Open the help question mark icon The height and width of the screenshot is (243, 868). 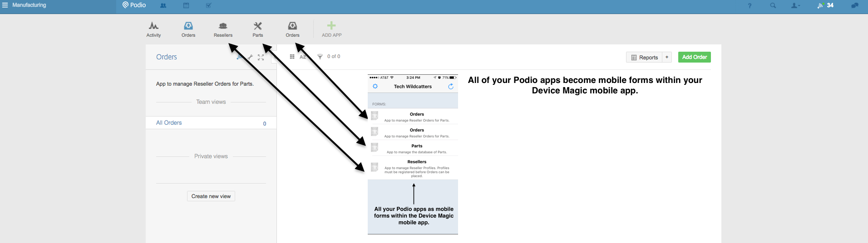(x=750, y=6)
